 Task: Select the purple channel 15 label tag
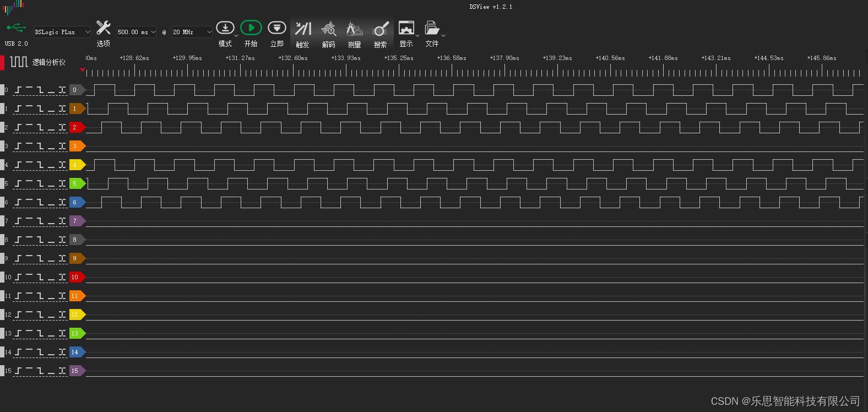tap(77, 371)
